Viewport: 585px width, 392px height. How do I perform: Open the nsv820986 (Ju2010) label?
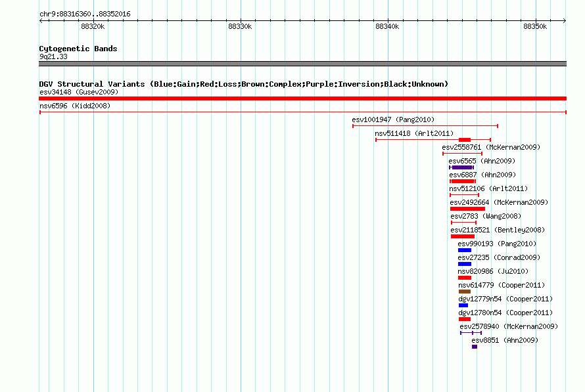[x=493, y=271]
